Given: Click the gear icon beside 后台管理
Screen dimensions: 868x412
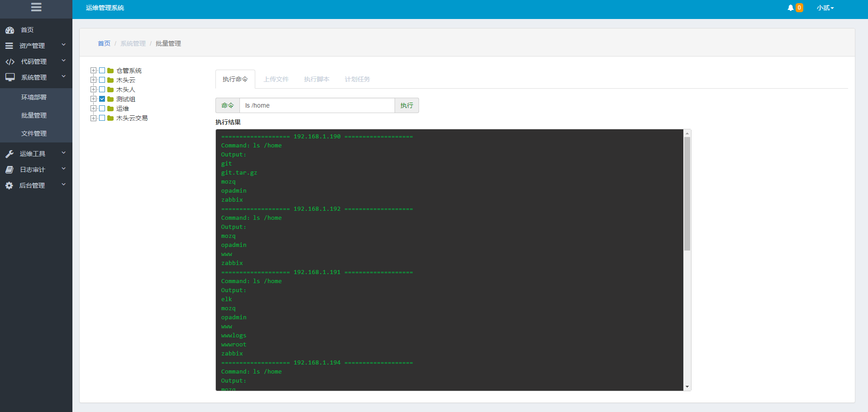Looking at the screenshot, I should (x=9, y=185).
